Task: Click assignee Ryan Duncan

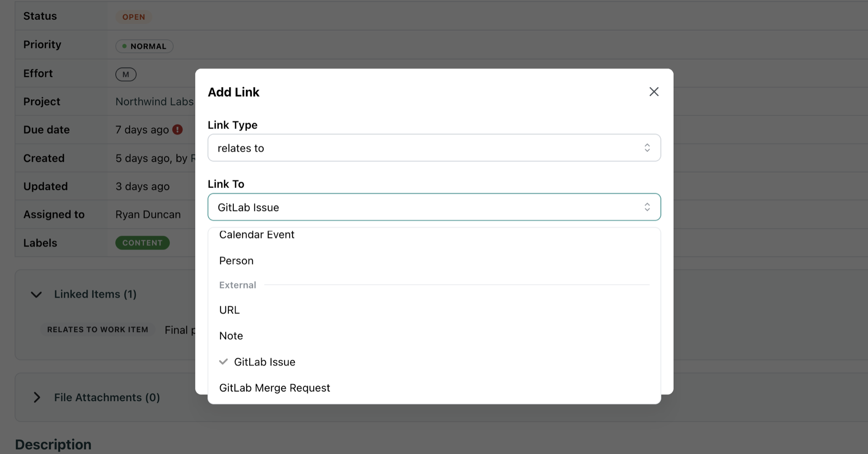Action: click(148, 215)
